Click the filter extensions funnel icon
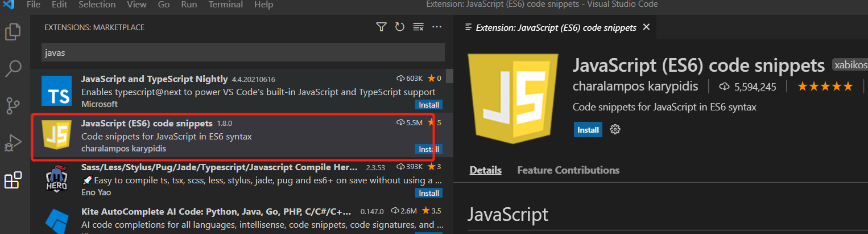 pos(381,27)
